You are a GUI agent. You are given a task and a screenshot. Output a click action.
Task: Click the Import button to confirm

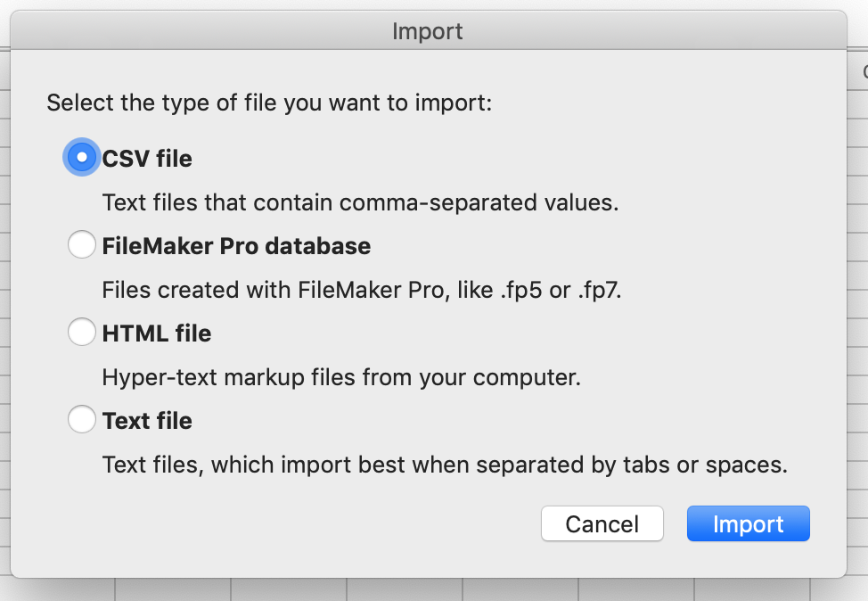[x=748, y=524]
